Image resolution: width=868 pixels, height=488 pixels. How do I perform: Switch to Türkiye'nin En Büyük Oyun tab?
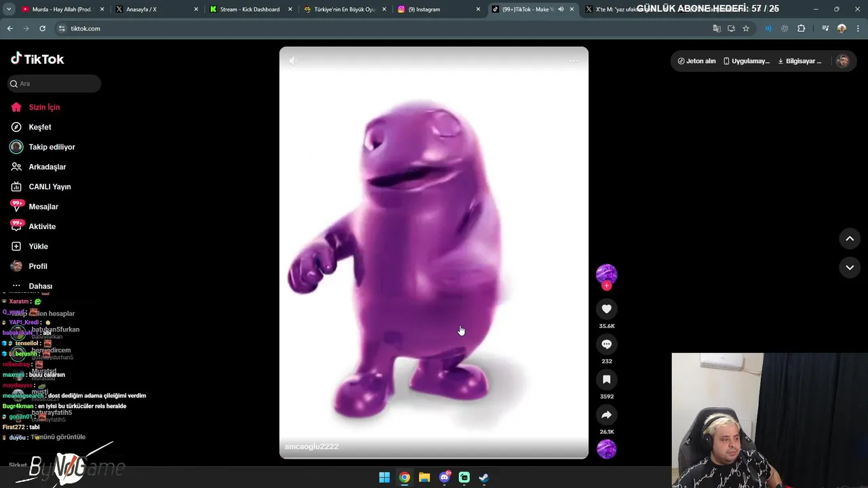pyautogui.click(x=344, y=9)
